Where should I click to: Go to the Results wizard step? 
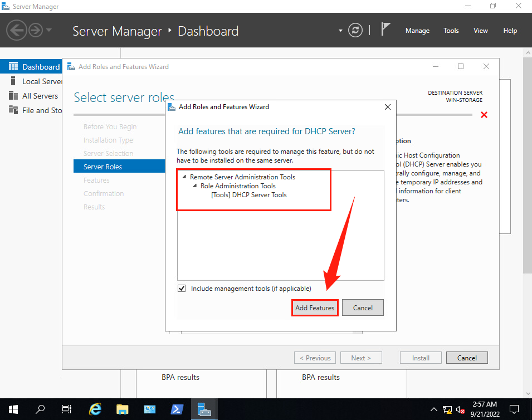pyautogui.click(x=94, y=207)
